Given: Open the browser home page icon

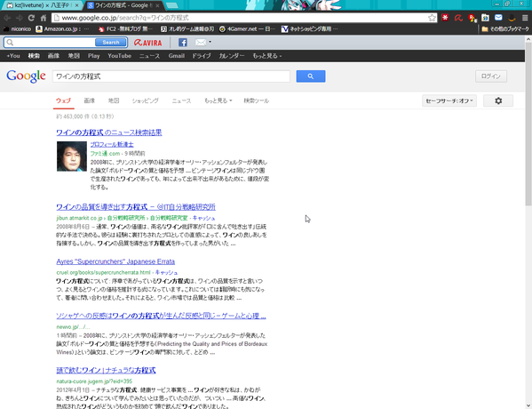Looking at the screenshot, I should 44,18.
